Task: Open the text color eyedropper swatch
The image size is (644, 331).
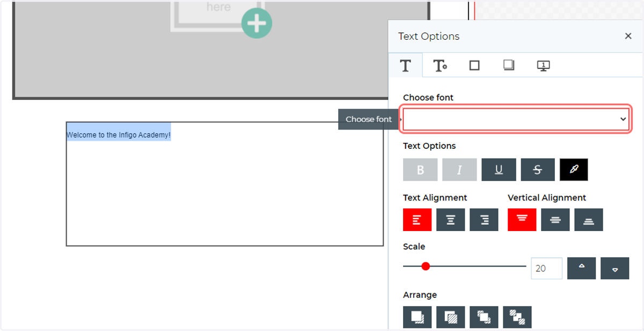Action: (574, 170)
